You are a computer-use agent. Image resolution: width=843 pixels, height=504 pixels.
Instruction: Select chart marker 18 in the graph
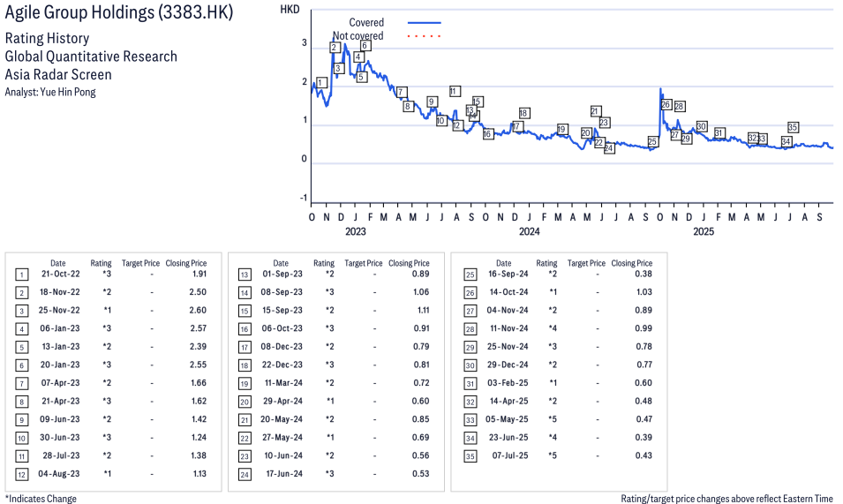coord(523,113)
